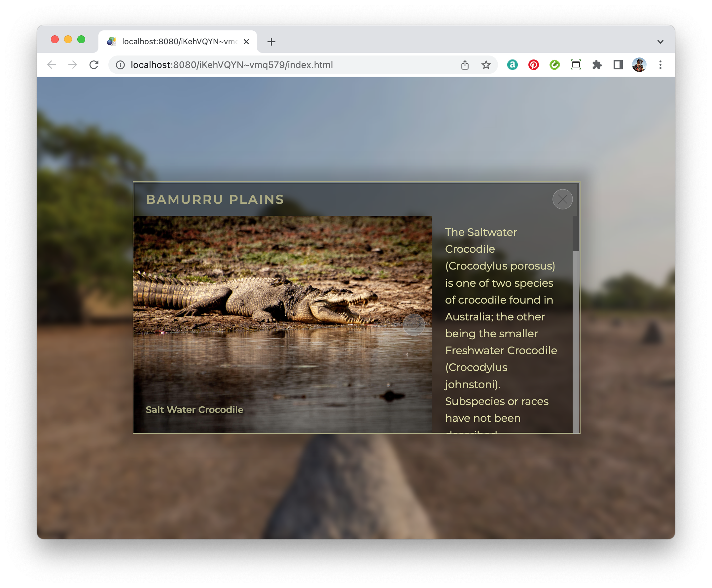
Task: Share this page via share icon
Action: click(465, 65)
